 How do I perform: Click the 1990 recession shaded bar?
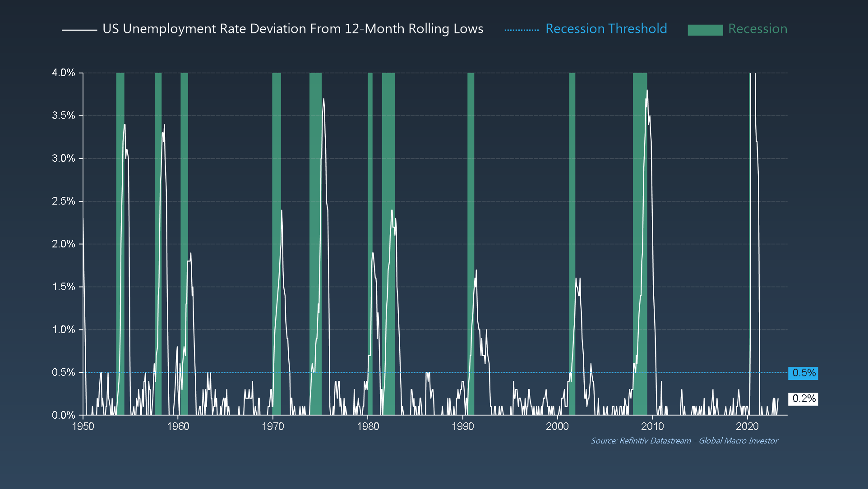point(471,243)
